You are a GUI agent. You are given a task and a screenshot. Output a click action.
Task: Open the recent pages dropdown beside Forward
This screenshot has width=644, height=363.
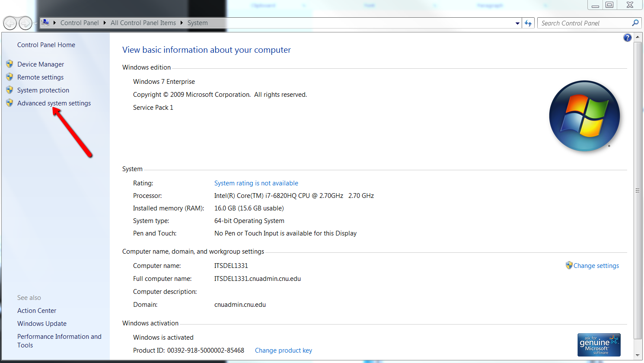tap(35, 23)
